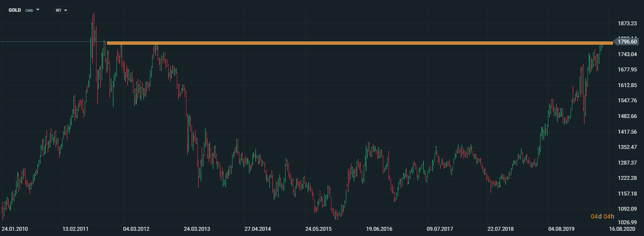This screenshot has width=644, height=236.
Task: Click the 1482.66 price axis label
Action: click(x=627, y=116)
